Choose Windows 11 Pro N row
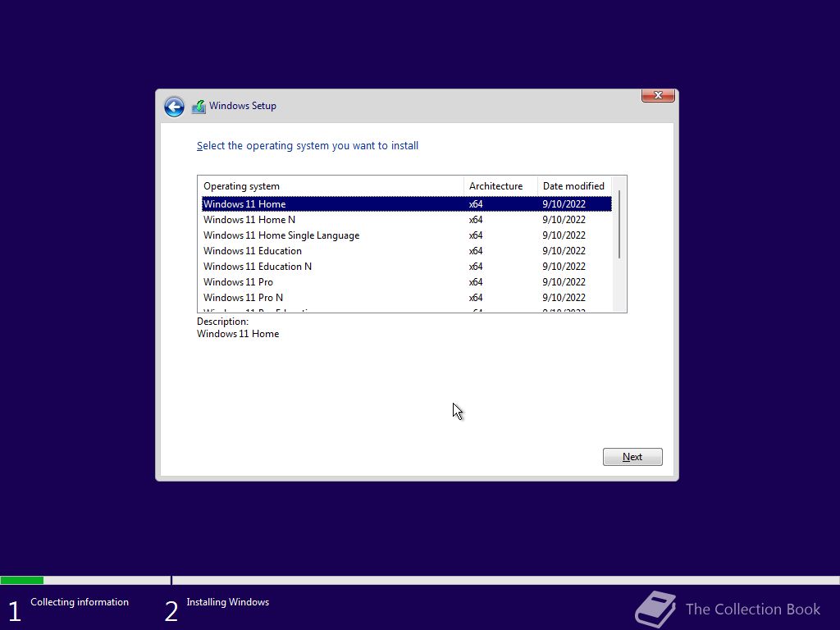This screenshot has height=630, width=840. (x=407, y=297)
